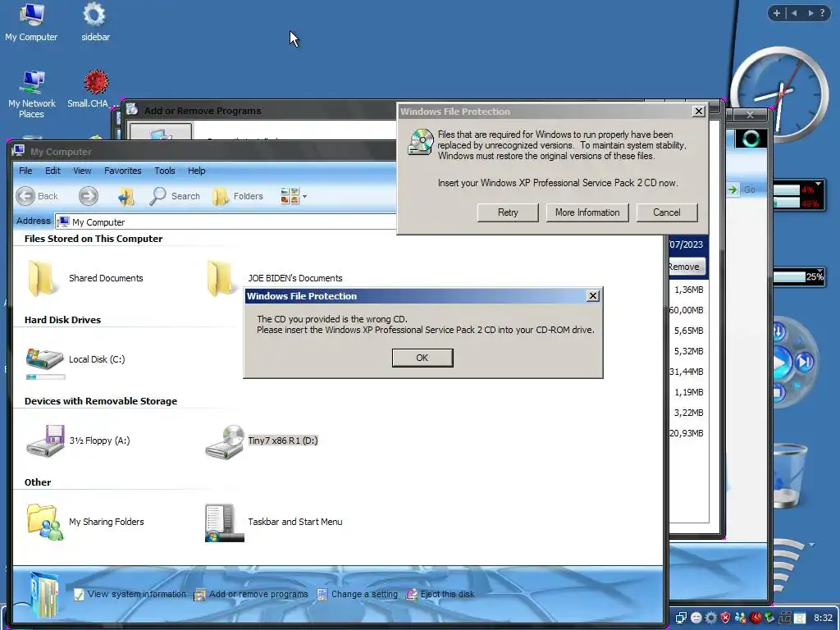Click the network connection tray icon

(x=681, y=618)
